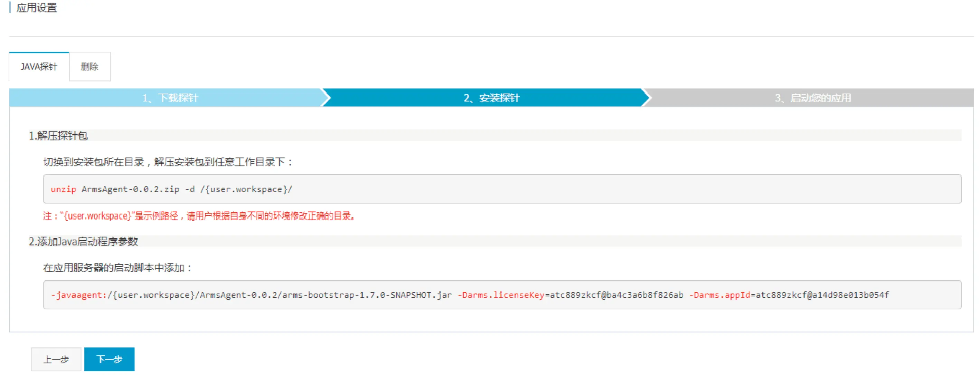
Task: Click the 切换到安装包所在目录 instruction text
Action: click(167, 162)
